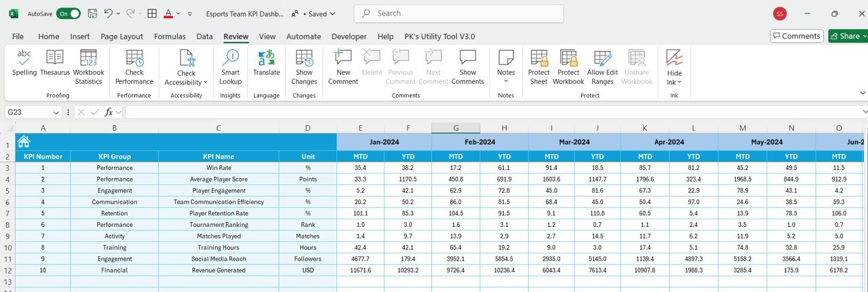This screenshot has width=868, height=292.
Task: Run the Spelling check
Action: pos(24,63)
